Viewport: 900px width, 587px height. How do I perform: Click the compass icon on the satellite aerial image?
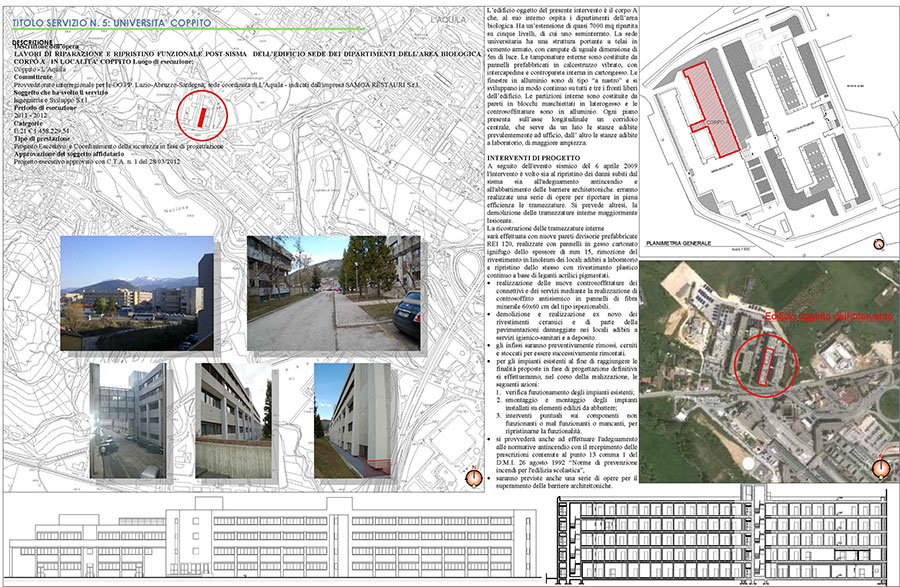point(880,468)
